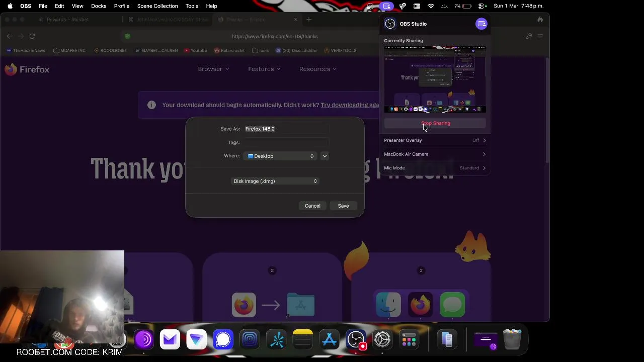Screen dimensions: 644x362
Task: Open the Scene Collection menu
Action: (157, 6)
